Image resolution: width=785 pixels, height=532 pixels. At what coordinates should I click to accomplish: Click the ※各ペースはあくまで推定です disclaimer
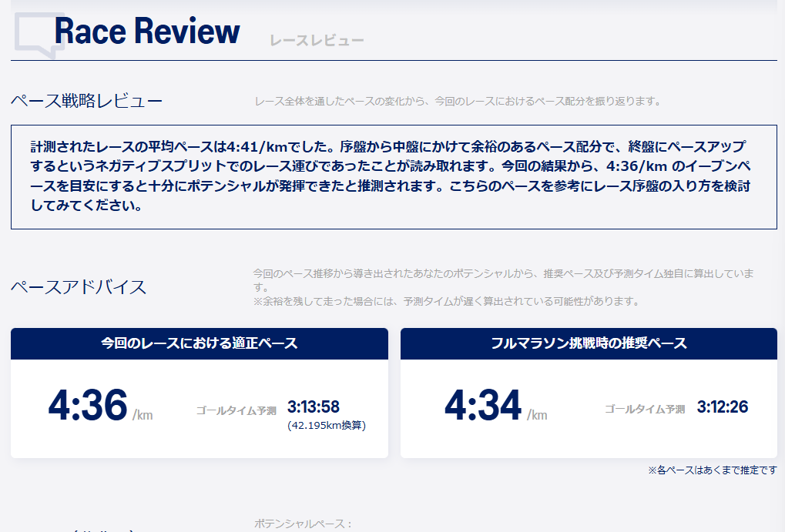point(712,469)
